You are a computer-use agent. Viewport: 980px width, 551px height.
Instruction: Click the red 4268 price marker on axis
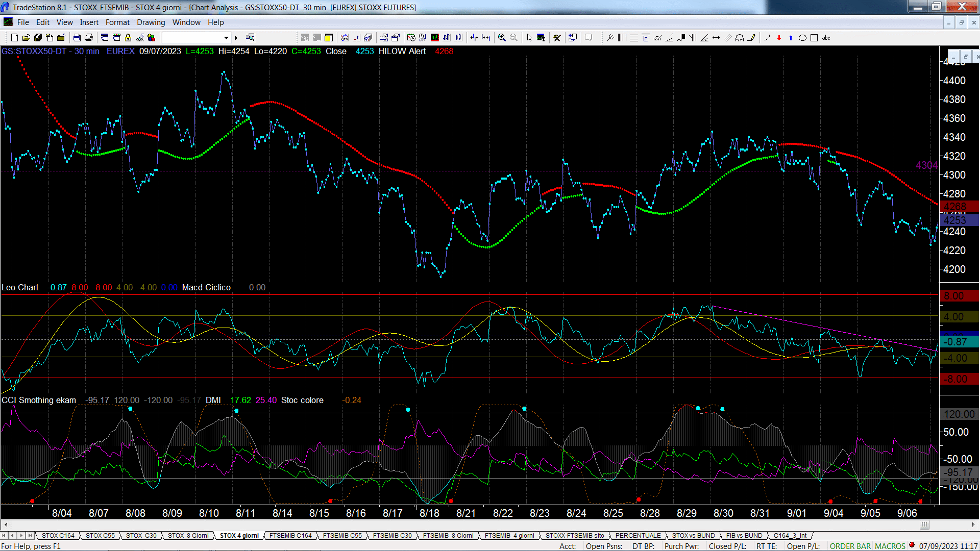pyautogui.click(x=959, y=207)
